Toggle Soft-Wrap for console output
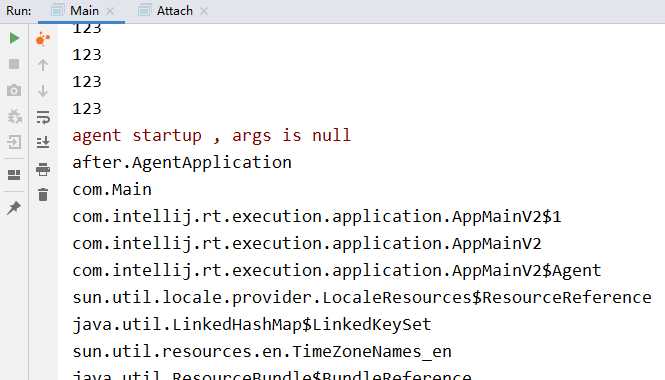The height and width of the screenshot is (380, 665). point(43,117)
